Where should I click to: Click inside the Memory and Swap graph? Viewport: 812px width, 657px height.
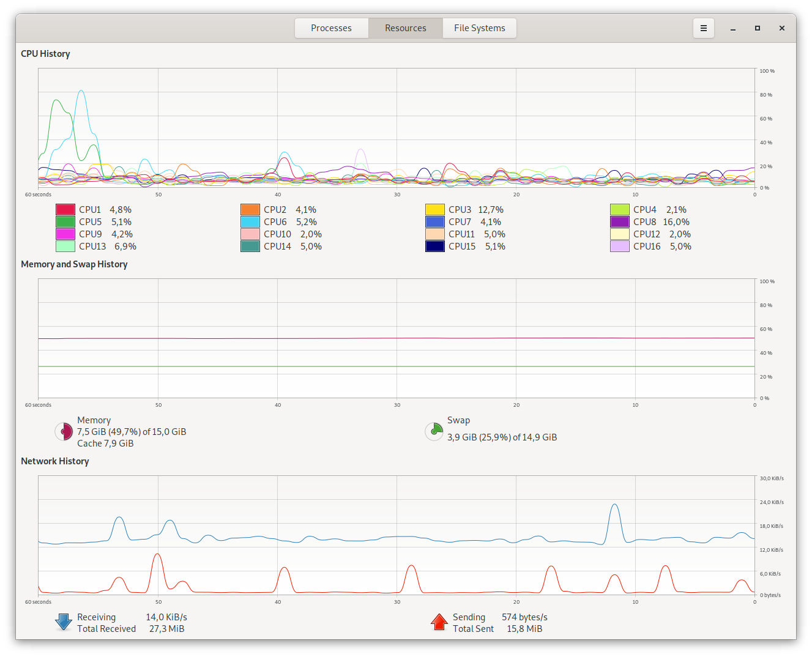coord(397,338)
